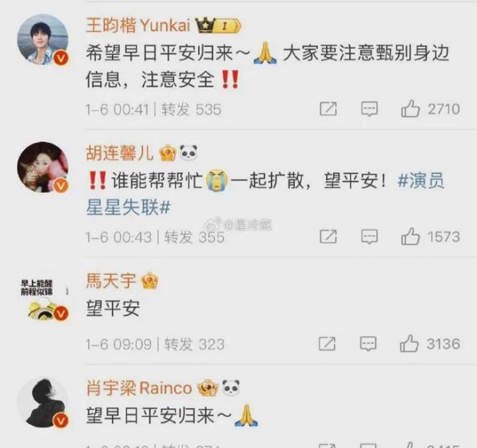The width and height of the screenshot is (477, 448).
Task: Open username 王昀楷 Yunkai
Action: click(138, 25)
